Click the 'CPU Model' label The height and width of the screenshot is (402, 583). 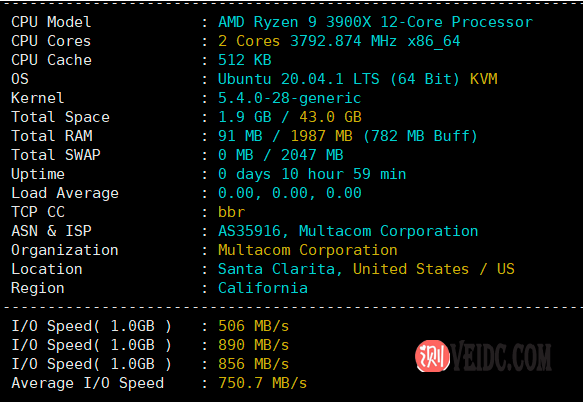(51, 22)
